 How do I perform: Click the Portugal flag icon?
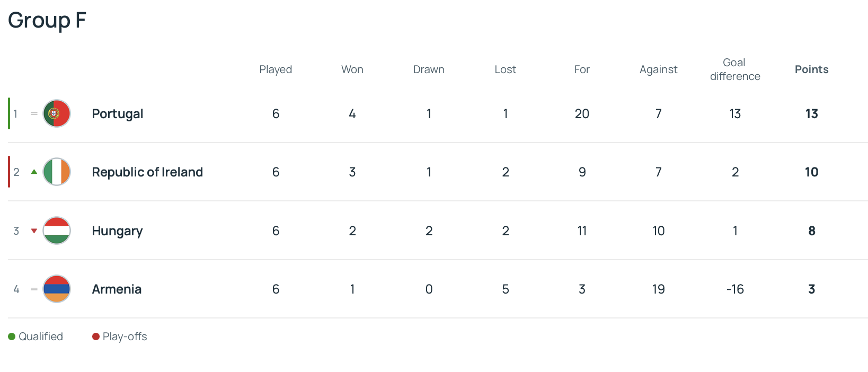(57, 113)
